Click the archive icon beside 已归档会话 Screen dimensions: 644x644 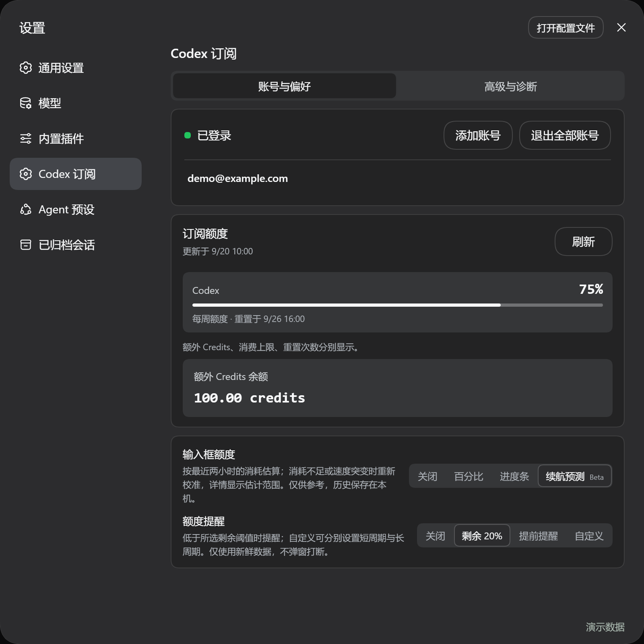(26, 245)
